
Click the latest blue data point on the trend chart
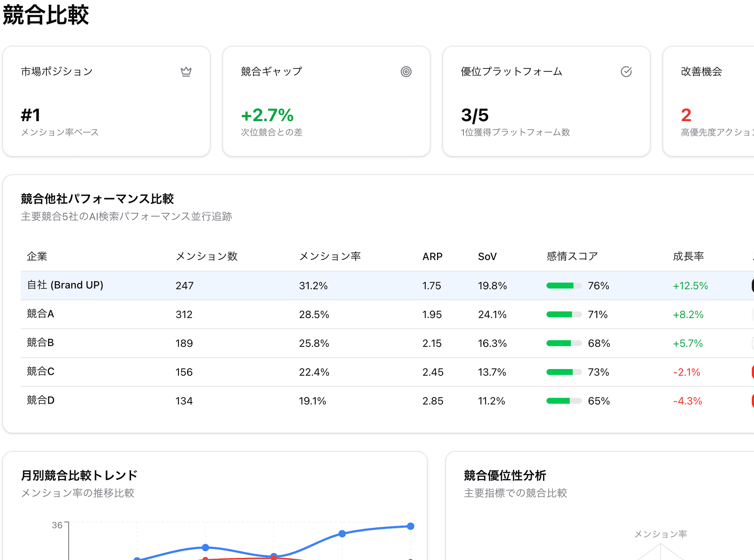[x=411, y=526]
